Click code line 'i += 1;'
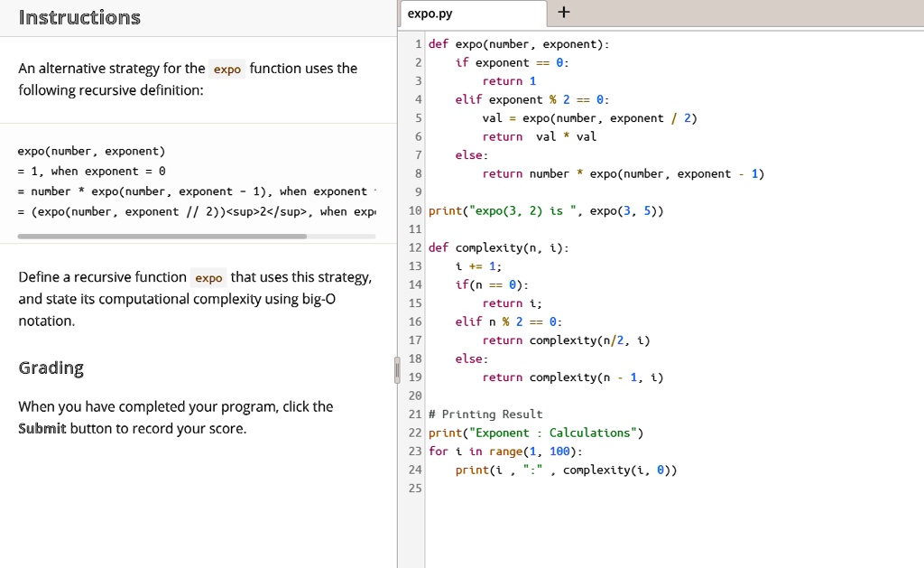Image resolution: width=924 pixels, height=568 pixels. point(478,266)
